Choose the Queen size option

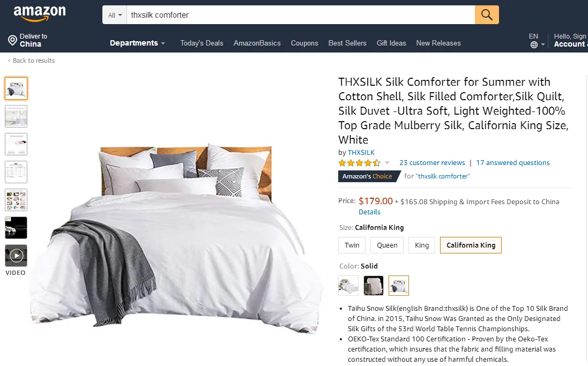click(x=387, y=245)
